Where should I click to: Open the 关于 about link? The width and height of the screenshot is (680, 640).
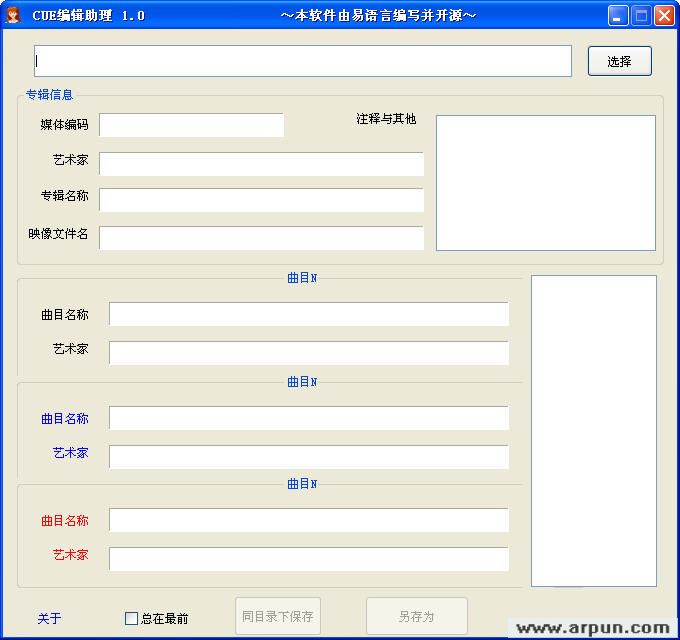tap(49, 619)
